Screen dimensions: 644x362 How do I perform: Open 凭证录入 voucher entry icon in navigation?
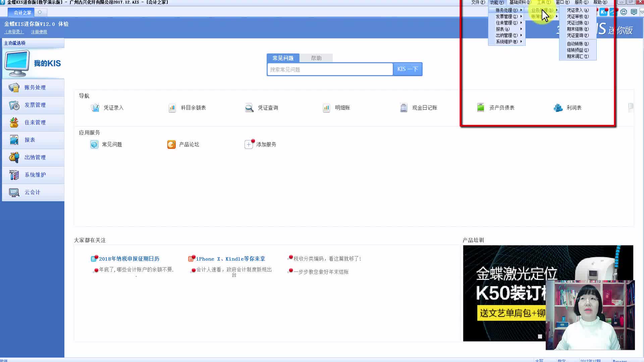pos(95,108)
